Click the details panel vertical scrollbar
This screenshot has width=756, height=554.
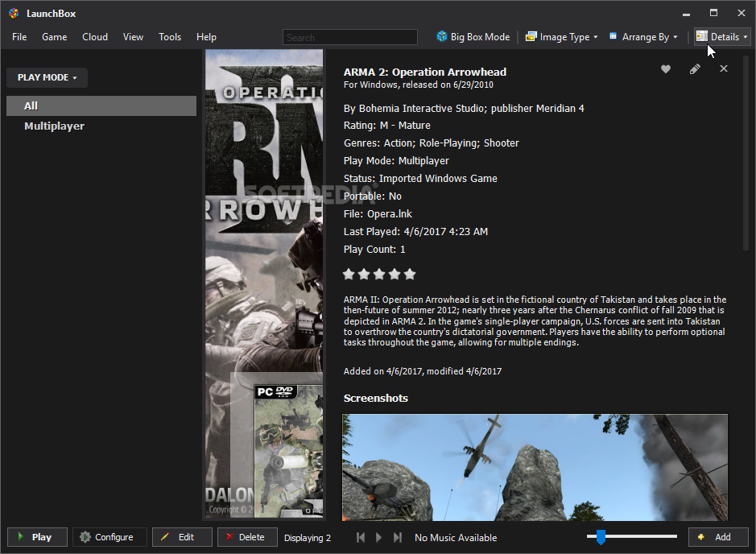point(746,155)
